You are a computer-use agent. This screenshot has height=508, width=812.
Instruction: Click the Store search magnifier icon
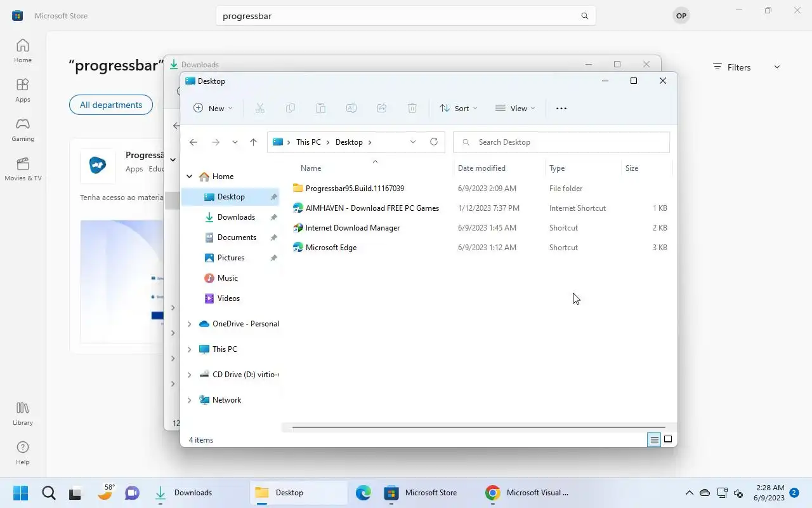(x=585, y=16)
